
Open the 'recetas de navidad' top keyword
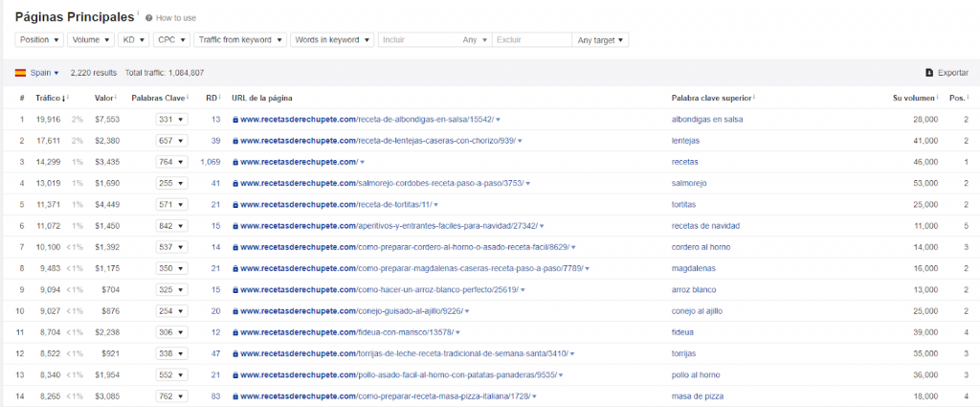[x=705, y=226]
